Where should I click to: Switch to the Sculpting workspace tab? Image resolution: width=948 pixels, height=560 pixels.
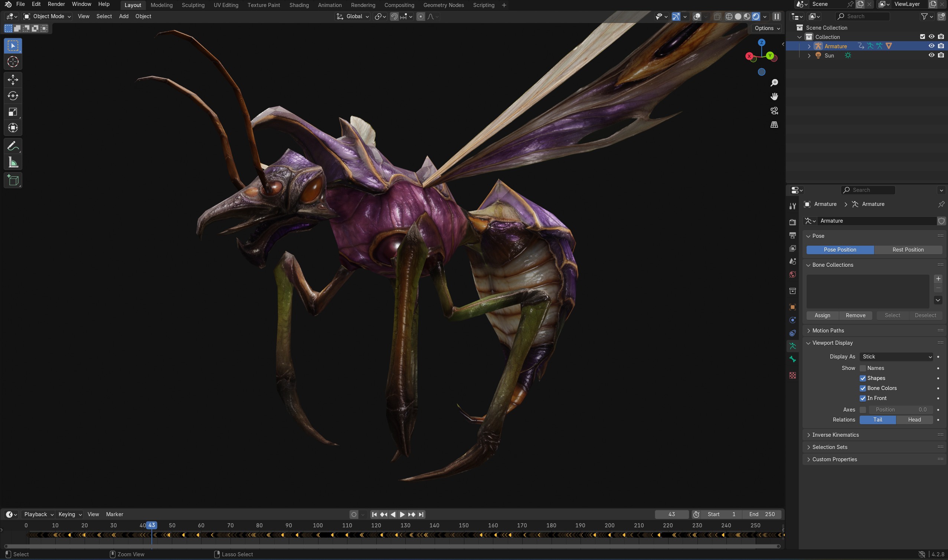193,5
